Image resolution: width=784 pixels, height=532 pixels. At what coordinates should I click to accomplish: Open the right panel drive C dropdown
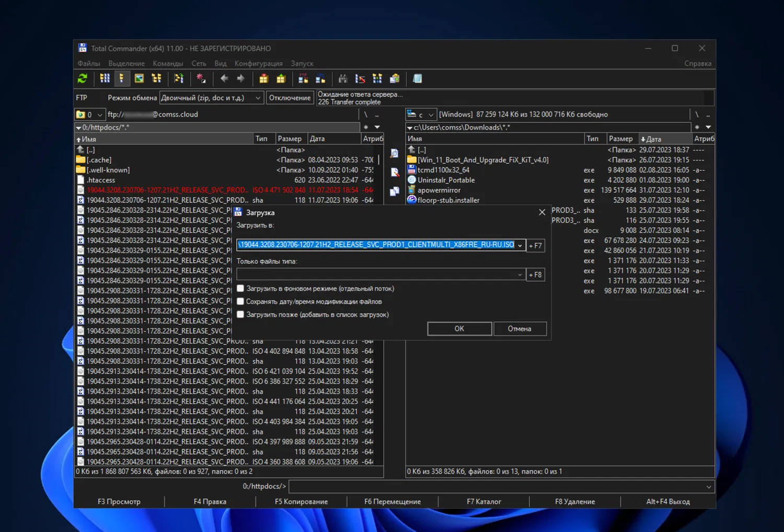coord(431,114)
